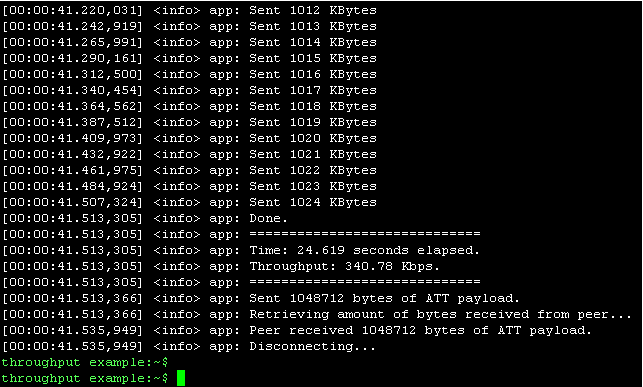
Task: Click the Peer received 1048712 bytes line
Action: [297, 330]
